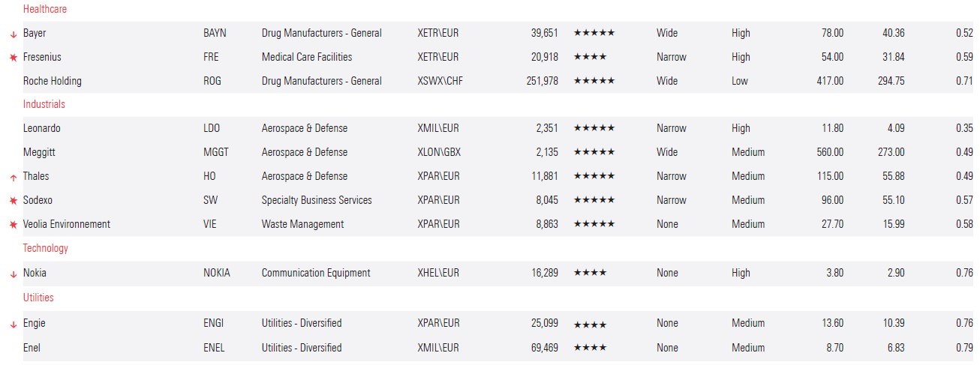The image size is (980, 365).
Task: Click the down arrow beside Nokia
Action: pyautogui.click(x=13, y=274)
